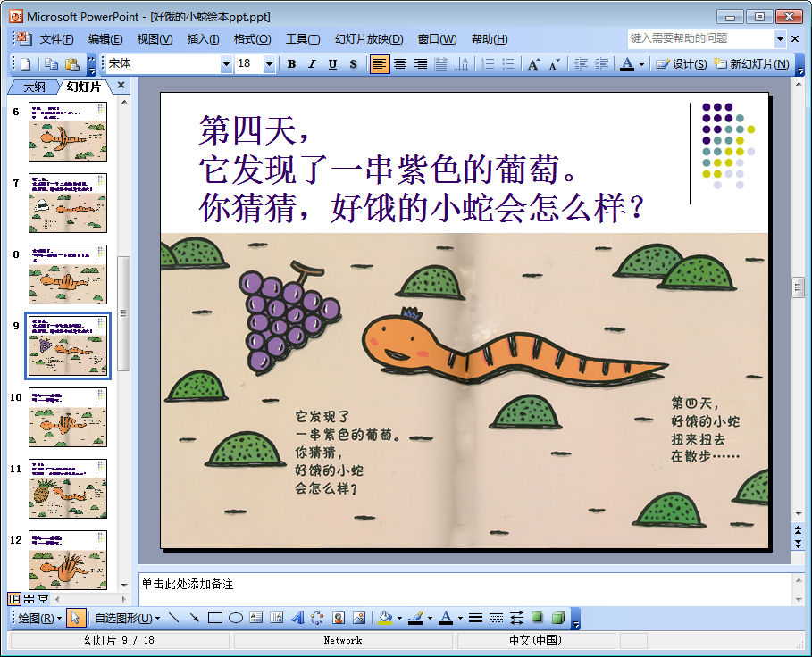The height and width of the screenshot is (657, 812).
Task: Toggle Align Right button
Action: click(x=421, y=64)
